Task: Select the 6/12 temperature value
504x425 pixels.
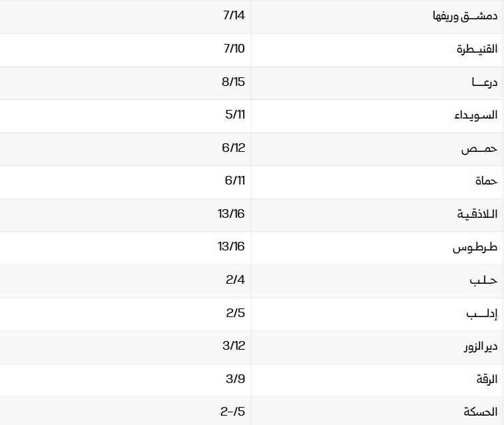Action: point(234,148)
